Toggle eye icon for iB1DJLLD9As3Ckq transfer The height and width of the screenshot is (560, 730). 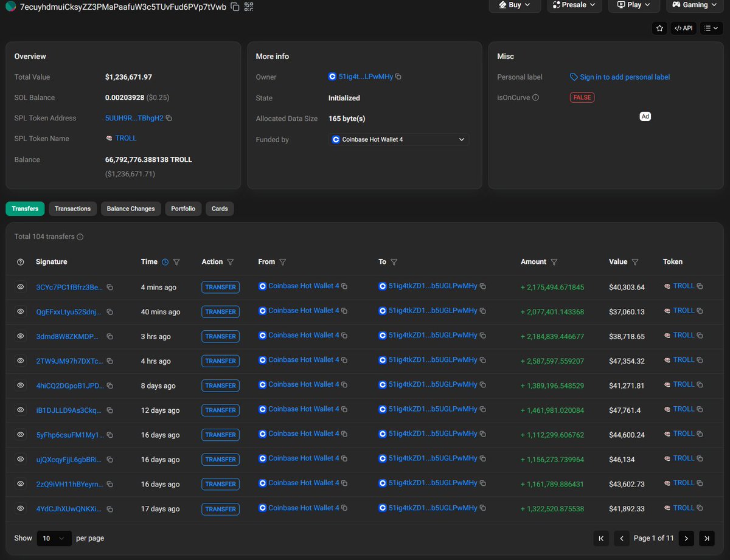pos(21,410)
